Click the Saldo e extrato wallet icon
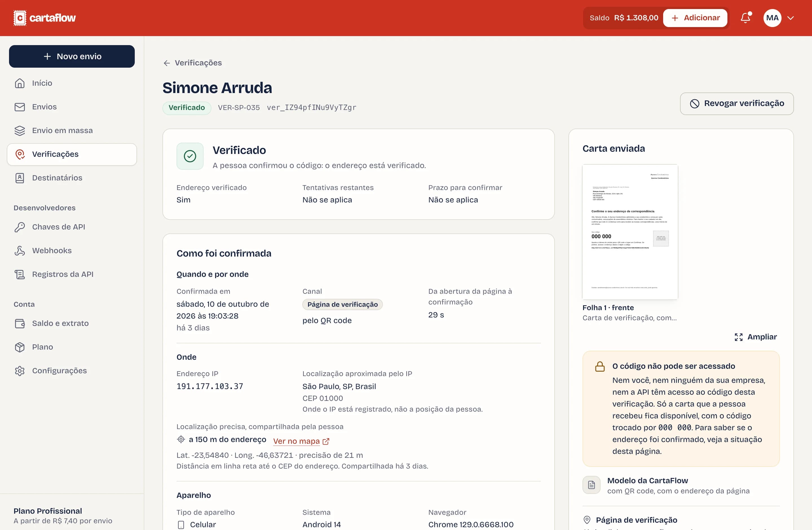Screen dimensions: 812x530 20,323
